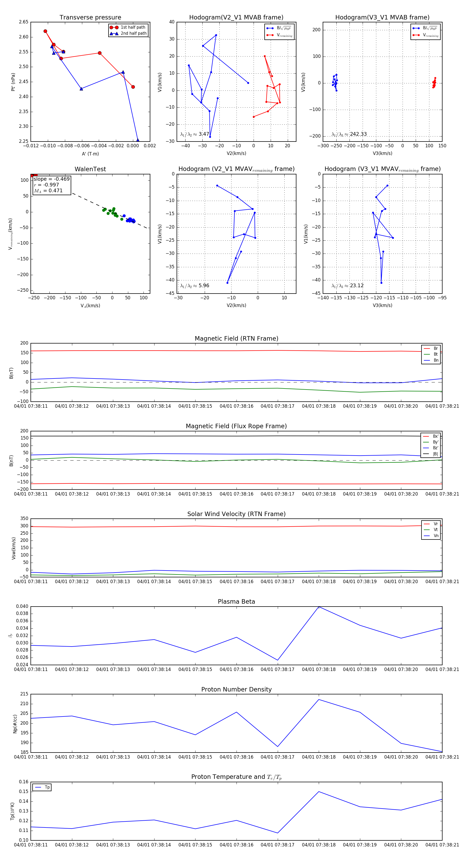
Task: Click the Proton Temperature peak at 07:38:18
Action: pos(319,792)
